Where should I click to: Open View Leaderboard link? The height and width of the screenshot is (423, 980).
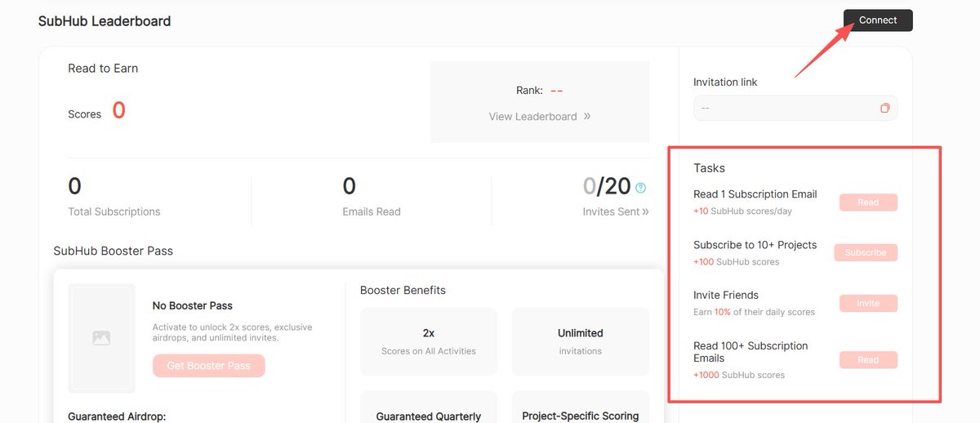click(x=540, y=116)
